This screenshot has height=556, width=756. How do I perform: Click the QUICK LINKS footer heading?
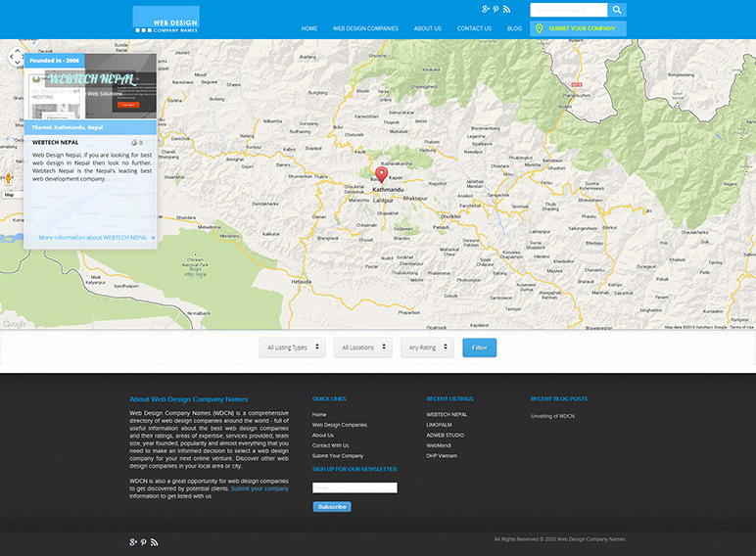pyautogui.click(x=329, y=399)
